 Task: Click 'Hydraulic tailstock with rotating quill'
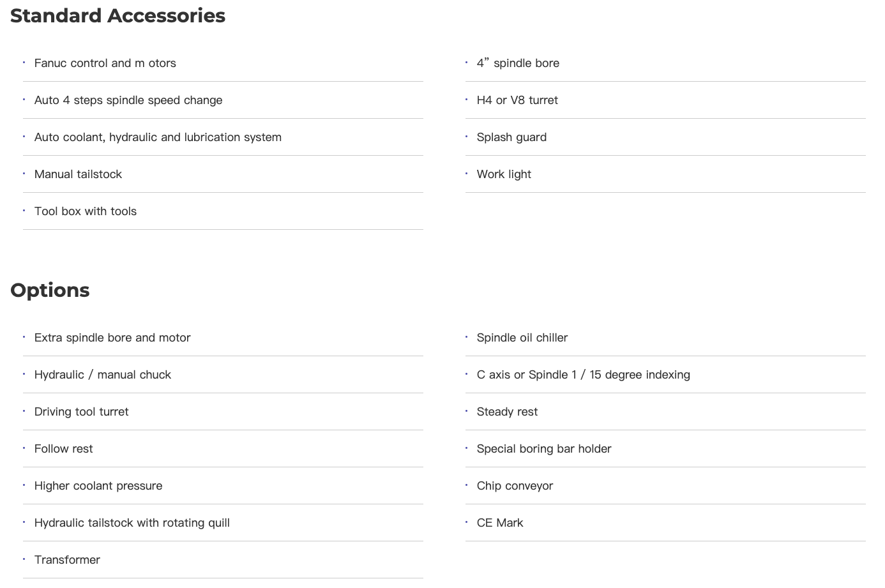click(x=132, y=523)
